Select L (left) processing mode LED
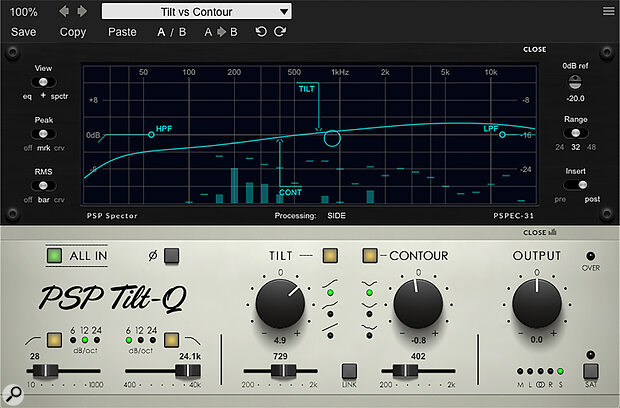The width and height of the screenshot is (620, 408). pos(530,371)
